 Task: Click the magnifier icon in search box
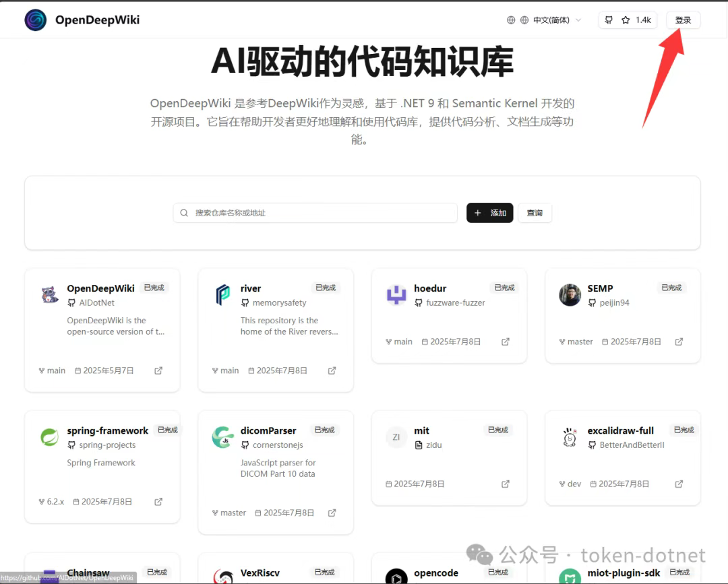[x=184, y=213]
